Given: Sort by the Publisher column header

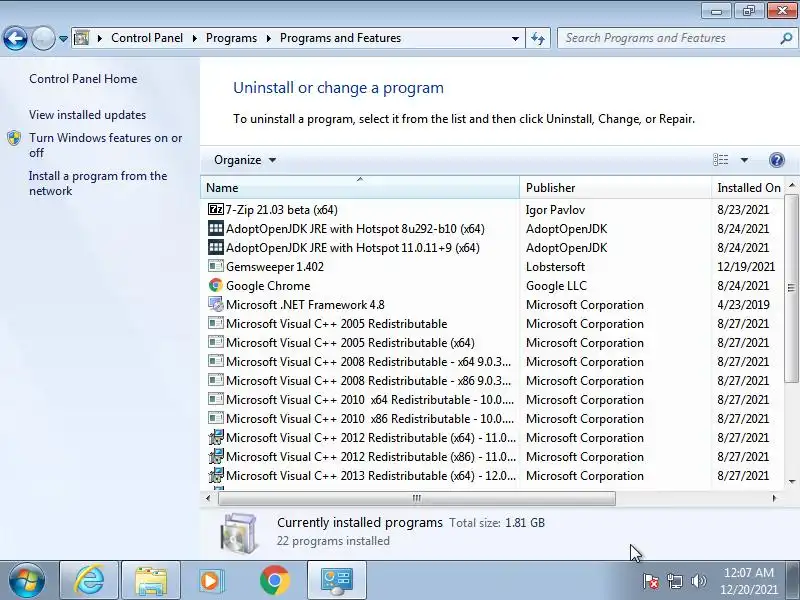Looking at the screenshot, I should 615,188.
